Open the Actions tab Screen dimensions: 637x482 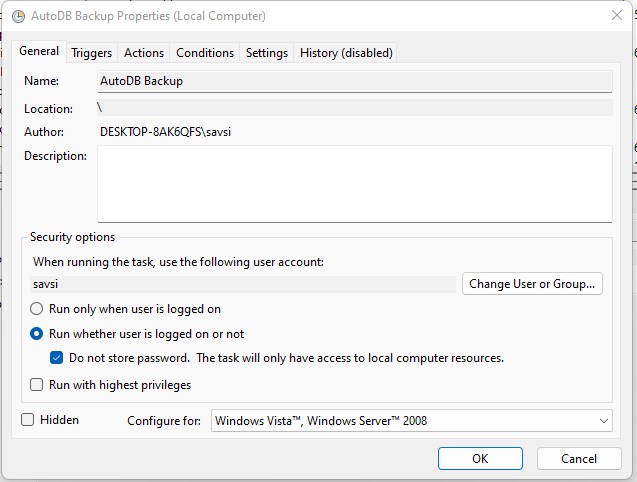point(144,53)
